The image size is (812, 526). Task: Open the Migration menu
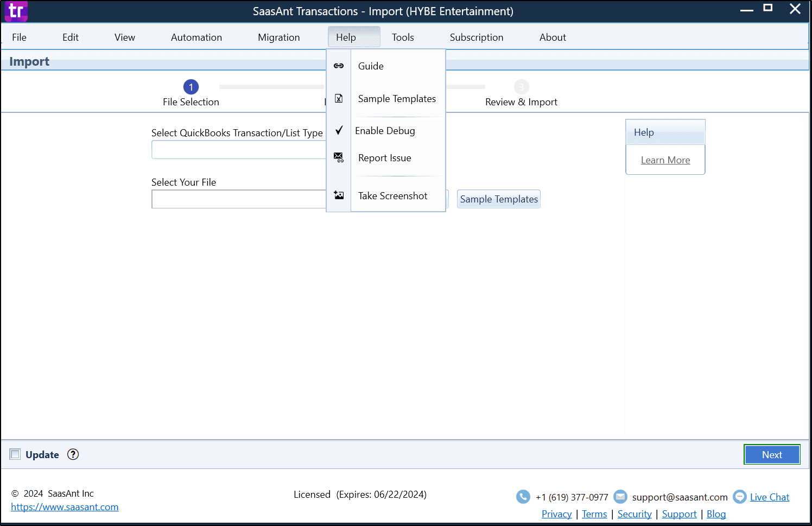[x=279, y=37]
